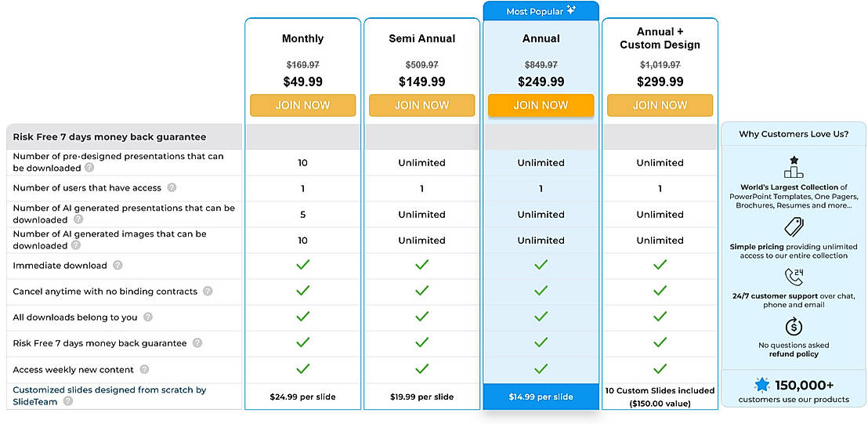Click the price tag icon above Simple pricing

point(794,227)
